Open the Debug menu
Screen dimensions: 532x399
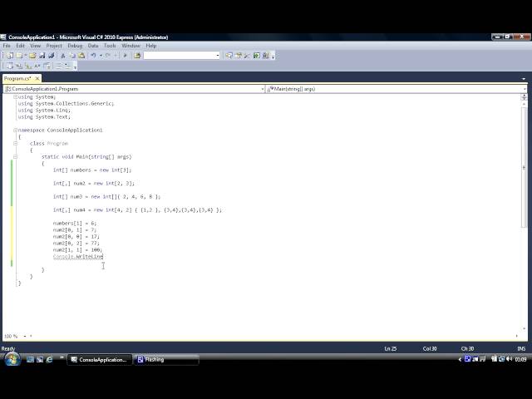coord(75,46)
